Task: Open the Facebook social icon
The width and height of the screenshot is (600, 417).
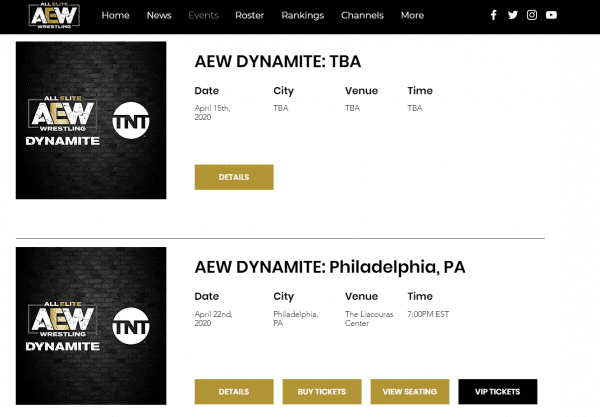Action: click(x=493, y=15)
